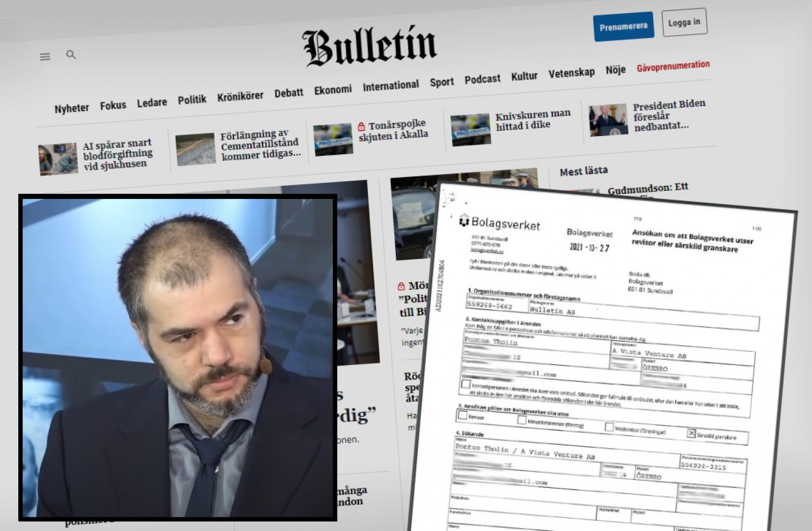Select the Nöje menu item
Screen dimensions: 812x531
click(616, 70)
